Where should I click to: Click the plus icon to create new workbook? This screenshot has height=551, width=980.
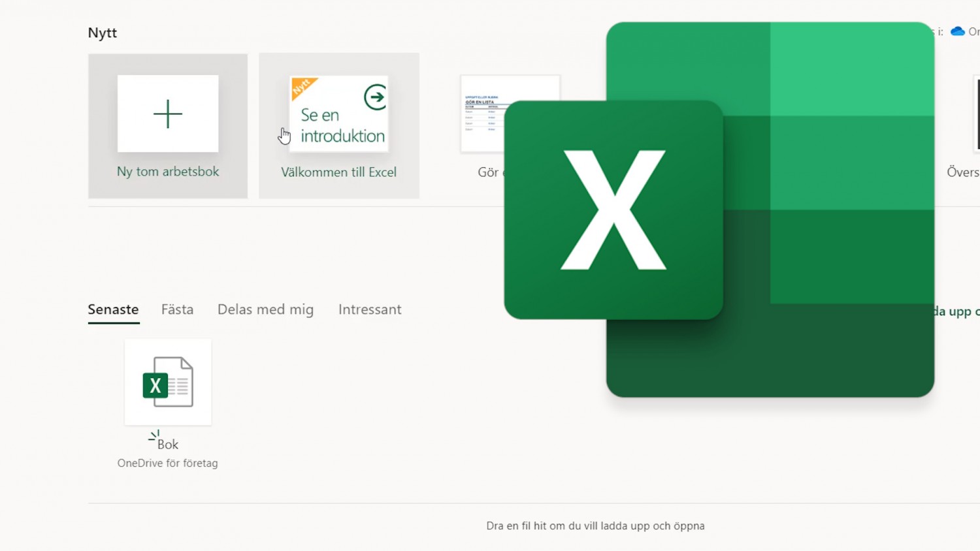tap(167, 114)
